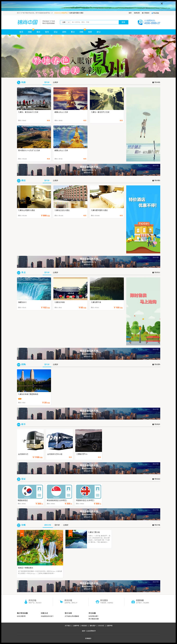Click the 租车 section car icon
This screenshot has width=177, height=644.
(x=18, y=424)
